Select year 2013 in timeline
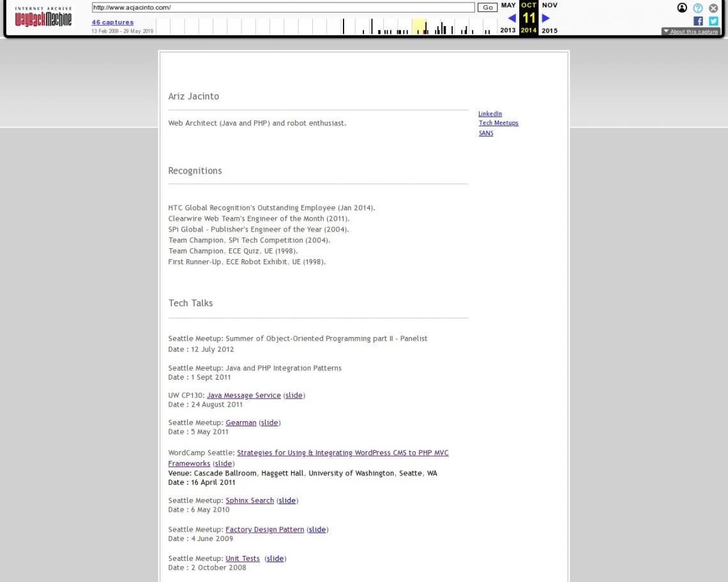Viewport: 728px width, 582px height. [508, 30]
